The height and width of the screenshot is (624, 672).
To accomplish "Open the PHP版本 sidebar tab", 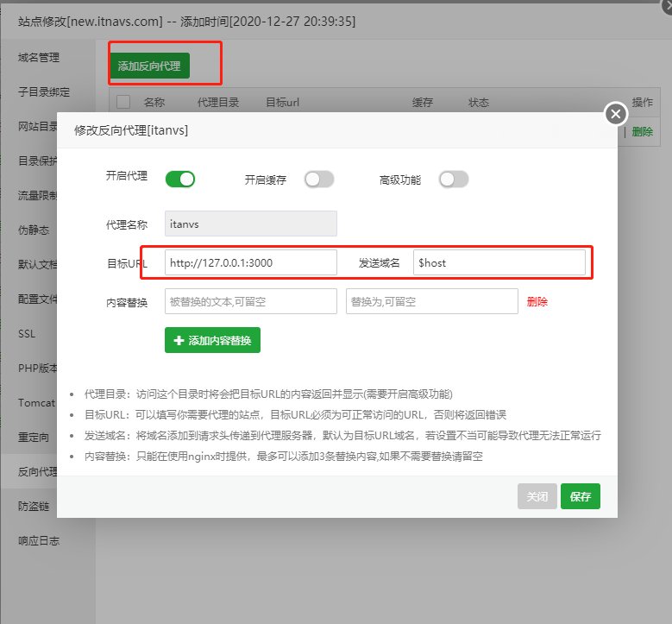I will click(38, 368).
